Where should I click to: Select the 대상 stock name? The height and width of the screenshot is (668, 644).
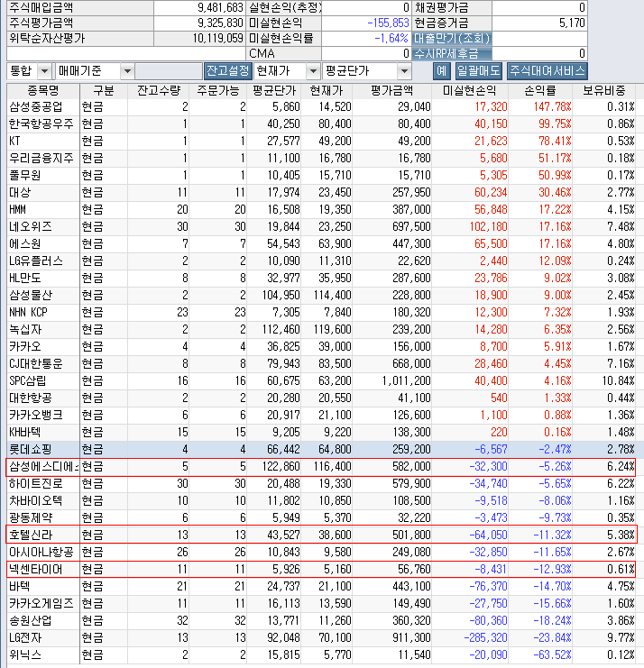click(x=20, y=193)
